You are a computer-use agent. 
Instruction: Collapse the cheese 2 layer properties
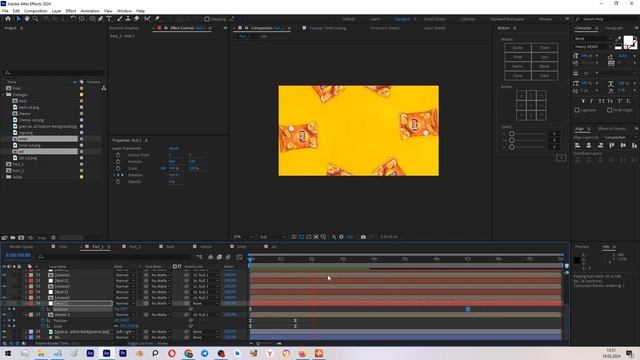tap(26, 315)
